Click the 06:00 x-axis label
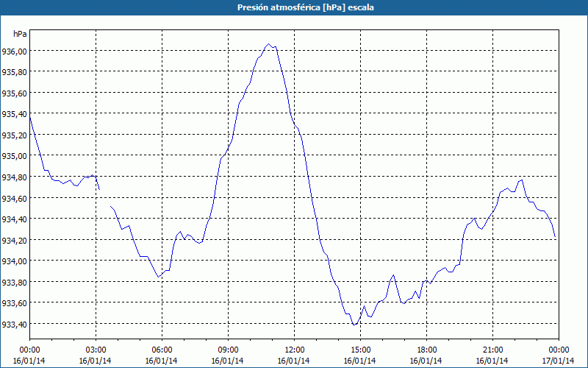Screen dimensions: 588x368 pyautogui.click(x=162, y=350)
